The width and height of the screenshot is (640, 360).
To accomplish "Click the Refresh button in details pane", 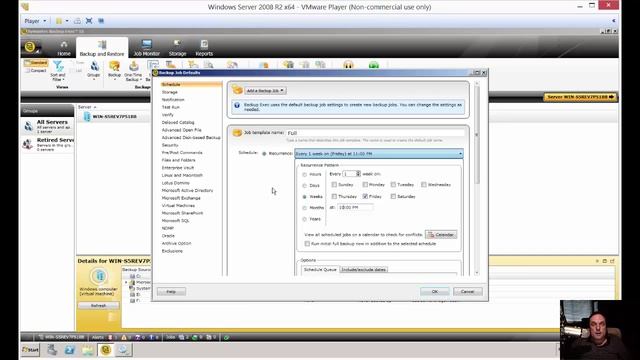I will [x=98, y=305].
